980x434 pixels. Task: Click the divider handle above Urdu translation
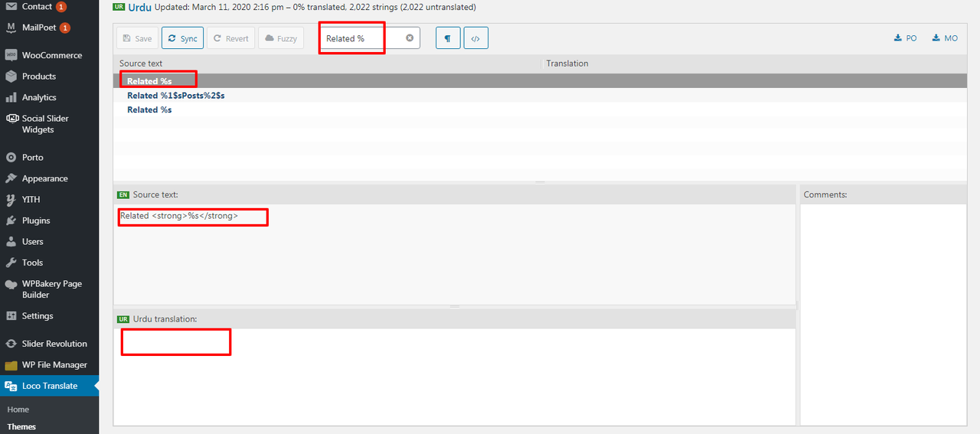[x=455, y=306]
